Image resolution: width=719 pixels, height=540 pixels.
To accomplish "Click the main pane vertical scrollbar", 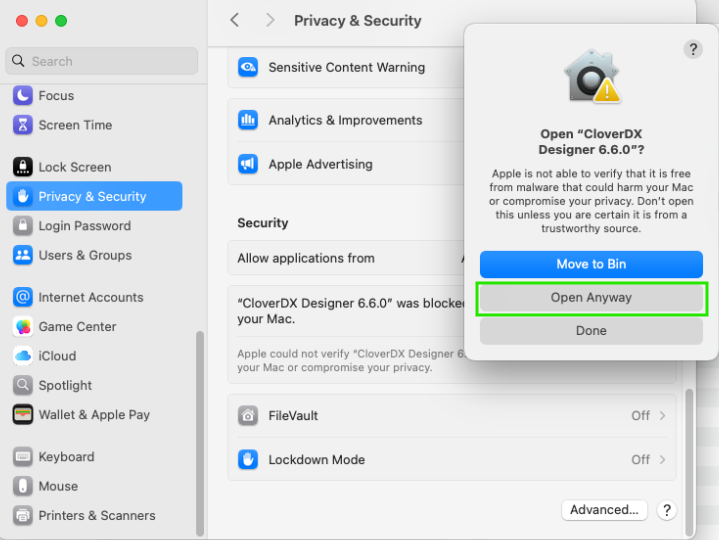I will coord(689,462).
